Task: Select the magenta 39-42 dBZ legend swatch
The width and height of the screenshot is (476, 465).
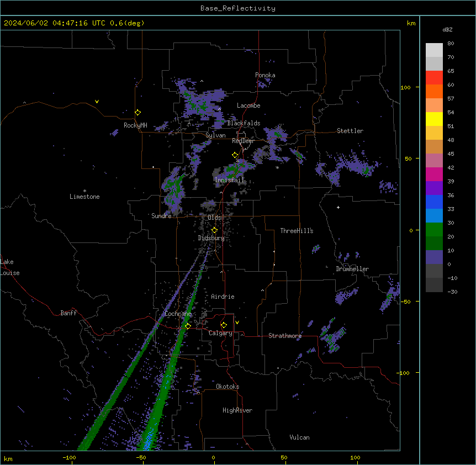Action: 434,174
